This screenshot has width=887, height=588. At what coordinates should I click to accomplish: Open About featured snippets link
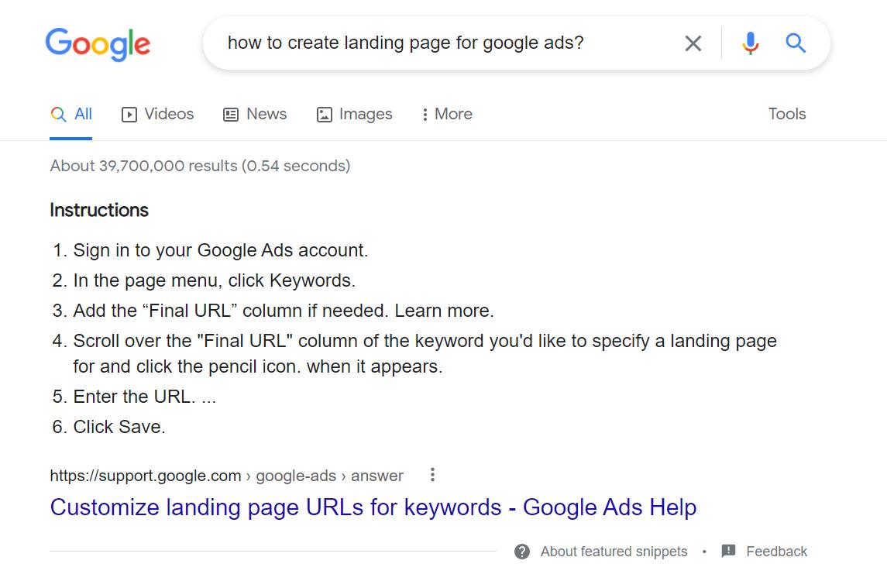[x=614, y=552]
